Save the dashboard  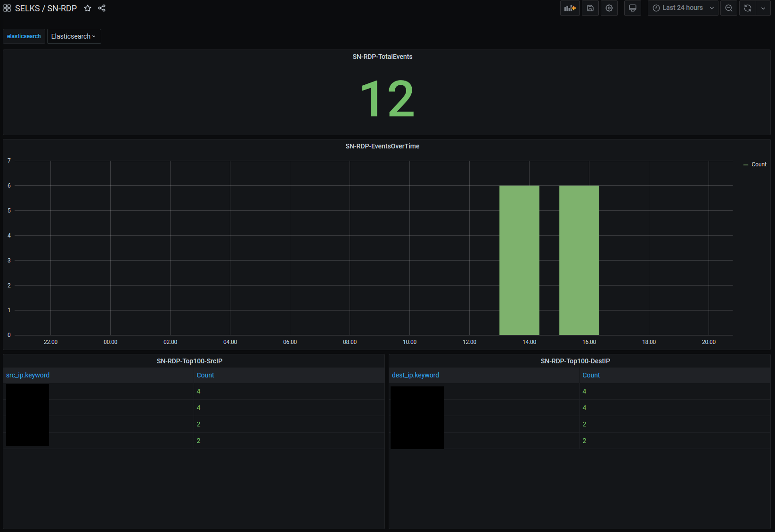coord(590,8)
